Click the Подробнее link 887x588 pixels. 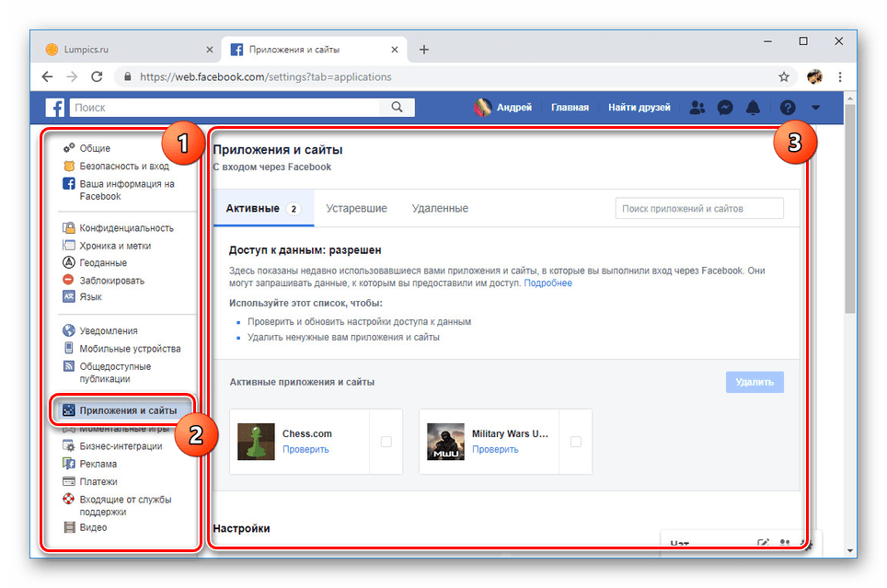547,283
